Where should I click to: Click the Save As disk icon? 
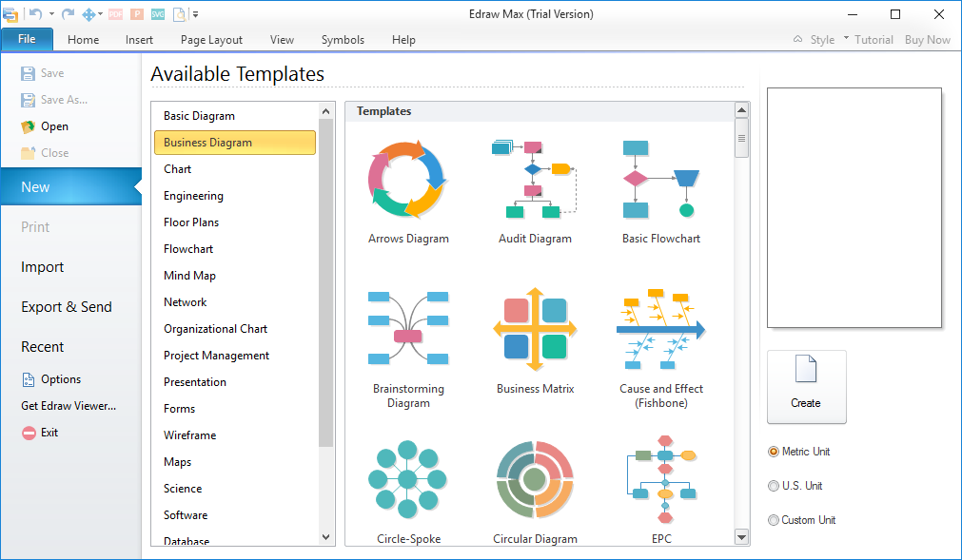pos(28,100)
